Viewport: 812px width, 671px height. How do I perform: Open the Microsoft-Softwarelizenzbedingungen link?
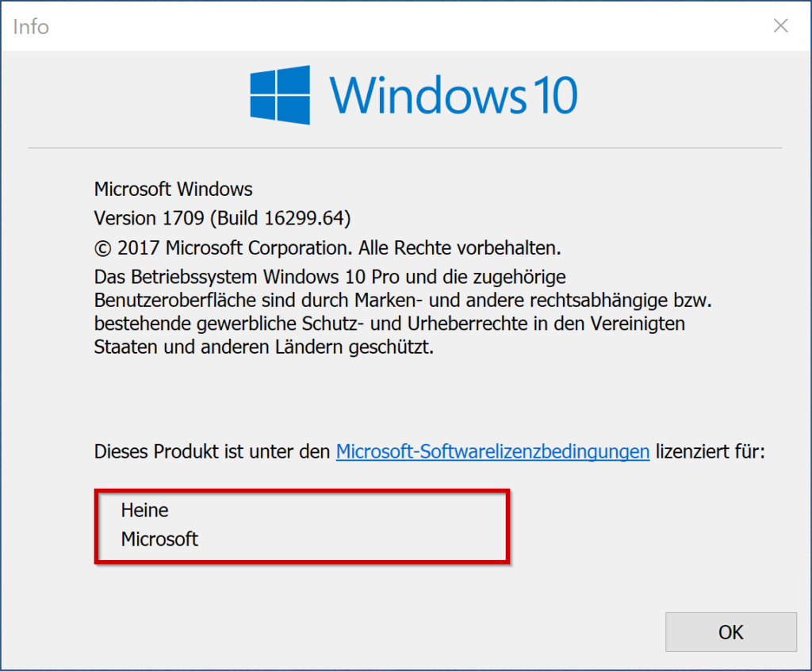[492, 452]
